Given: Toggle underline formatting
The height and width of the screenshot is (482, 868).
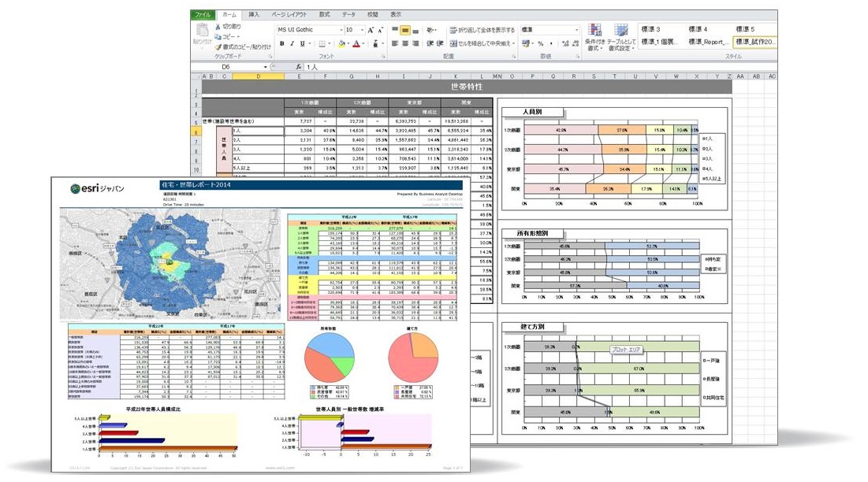Looking at the screenshot, I should coord(302,43).
